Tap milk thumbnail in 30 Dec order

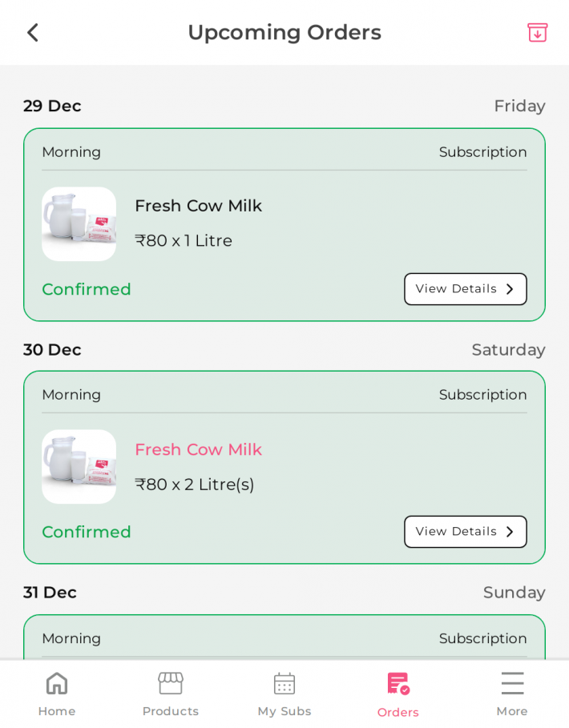click(79, 467)
